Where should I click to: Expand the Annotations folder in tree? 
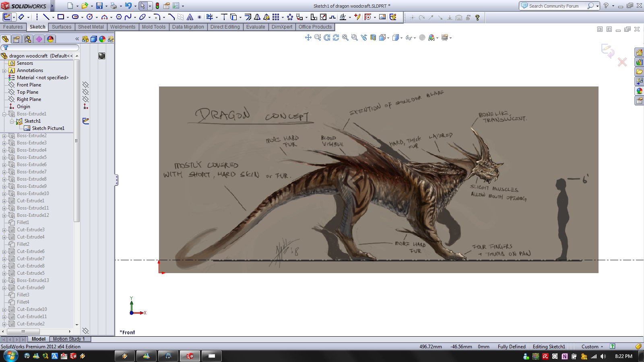coord(4,70)
